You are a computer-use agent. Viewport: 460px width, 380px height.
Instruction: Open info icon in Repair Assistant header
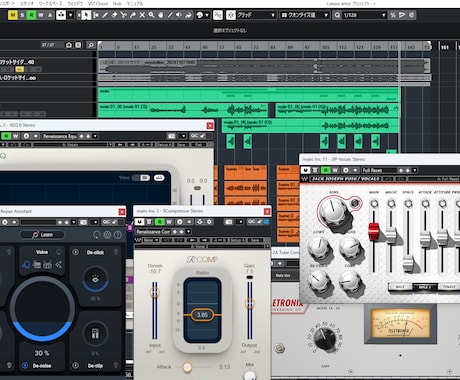coord(118,235)
